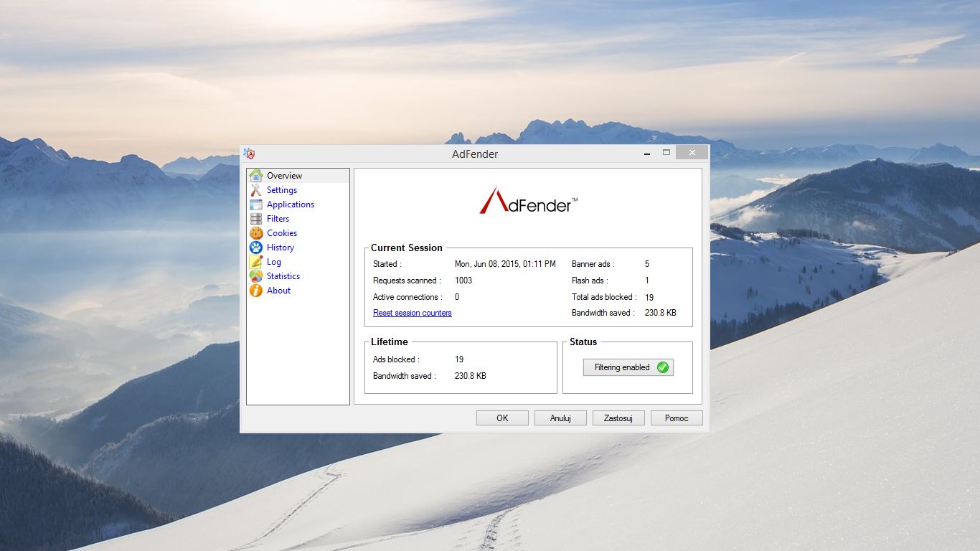Click the Filters stack icon
This screenshot has height=551, width=980.
(256, 219)
